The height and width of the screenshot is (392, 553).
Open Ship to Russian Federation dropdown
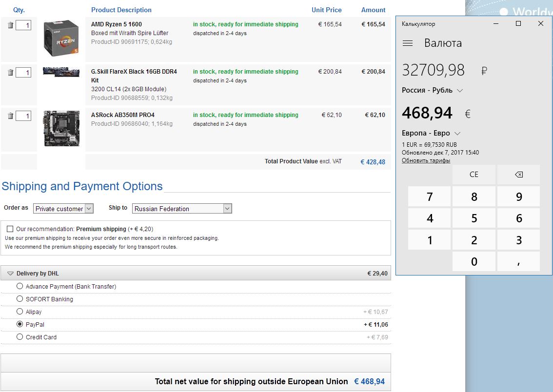coord(181,209)
